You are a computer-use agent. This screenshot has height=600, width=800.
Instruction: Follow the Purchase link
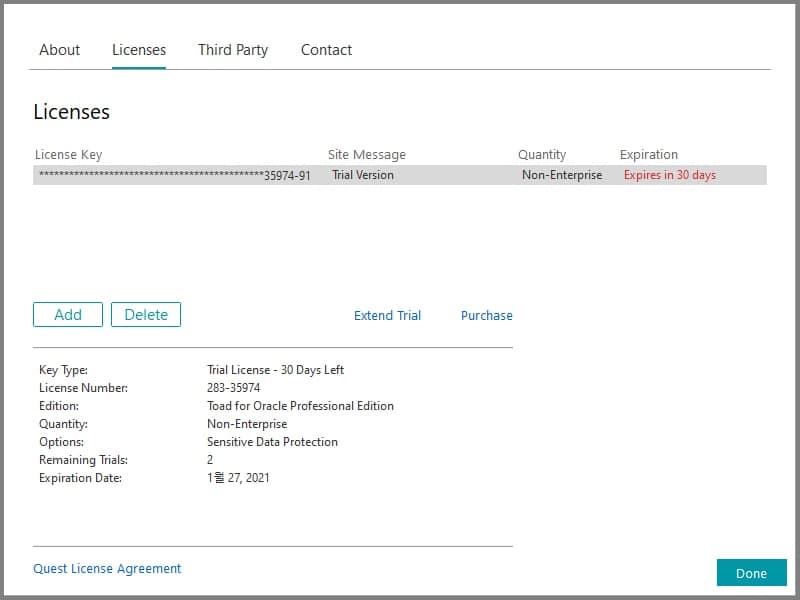point(487,315)
